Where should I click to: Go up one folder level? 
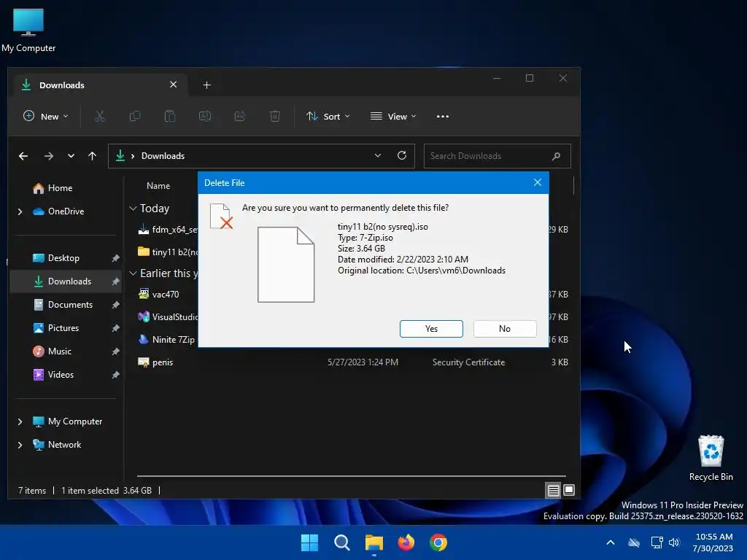click(93, 156)
